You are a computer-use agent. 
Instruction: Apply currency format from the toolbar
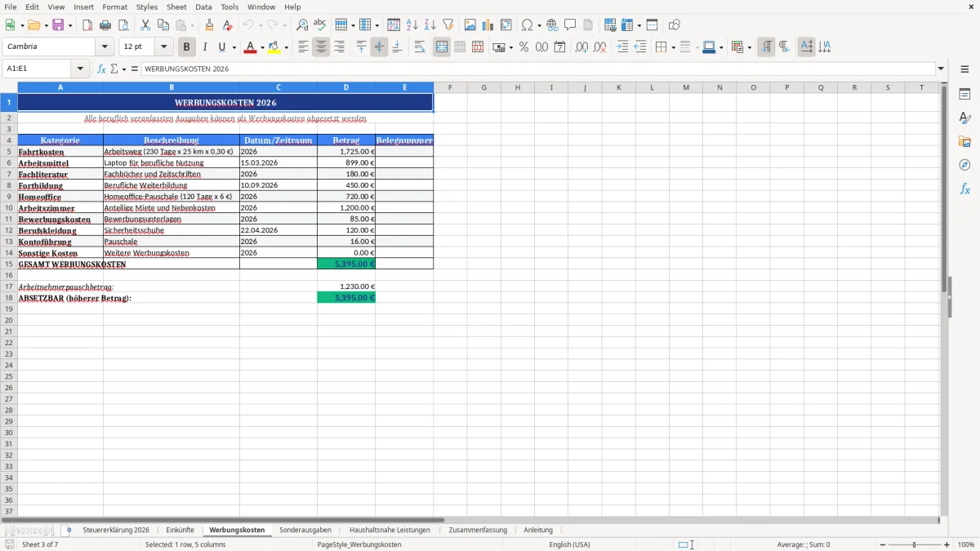[x=498, y=47]
